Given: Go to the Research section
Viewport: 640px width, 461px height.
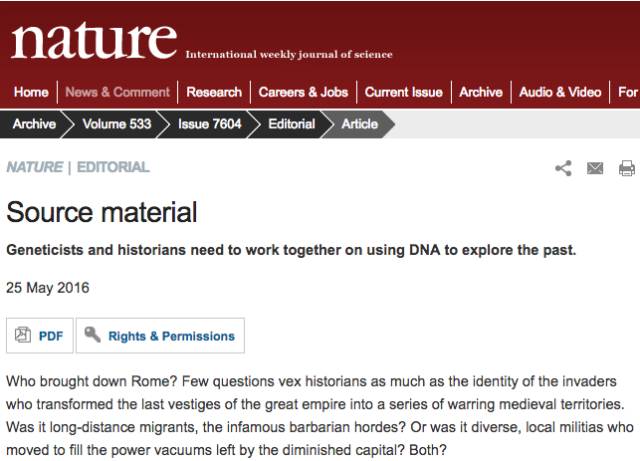Looking at the screenshot, I should point(214,92).
